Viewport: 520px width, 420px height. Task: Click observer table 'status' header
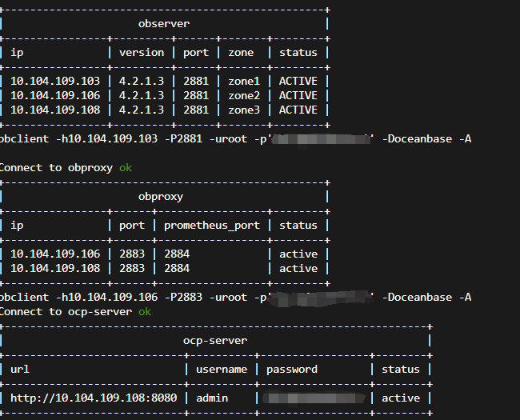[x=298, y=53]
